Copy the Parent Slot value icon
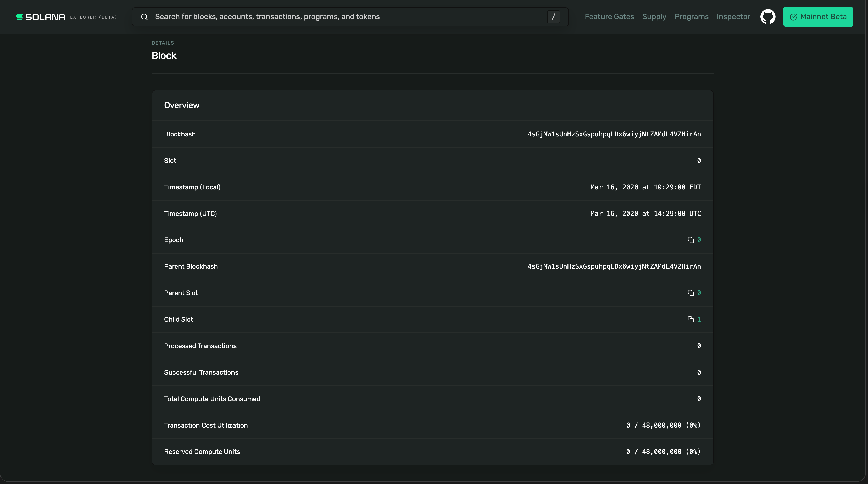 click(690, 293)
